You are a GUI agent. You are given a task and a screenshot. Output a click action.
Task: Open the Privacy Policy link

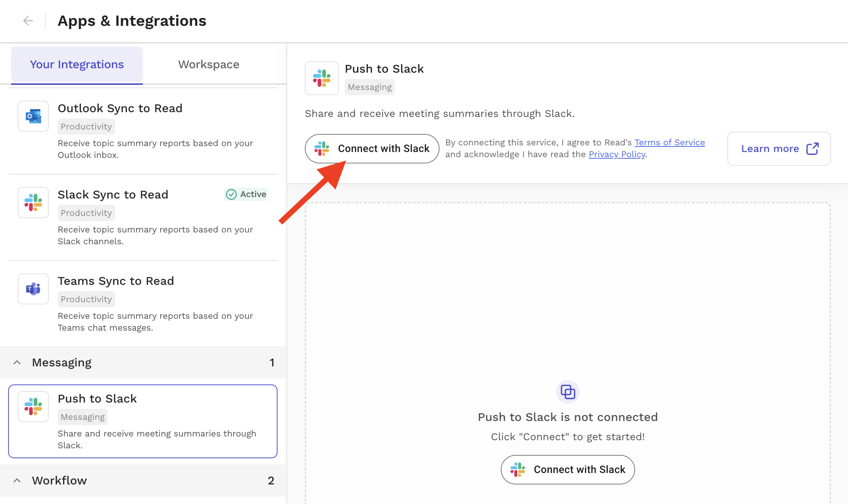[617, 154]
